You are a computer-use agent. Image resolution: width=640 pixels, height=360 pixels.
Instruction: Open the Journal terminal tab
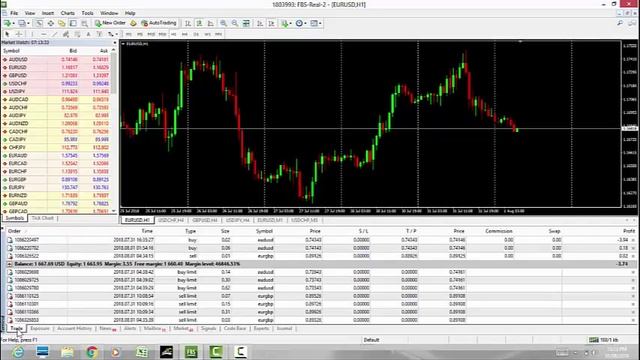pyautogui.click(x=284, y=329)
